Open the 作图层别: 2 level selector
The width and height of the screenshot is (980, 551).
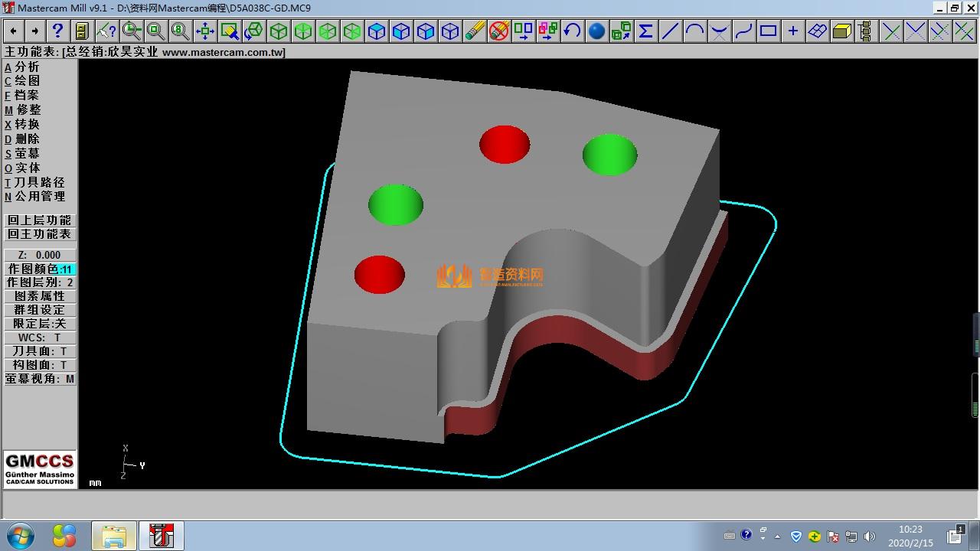pos(40,282)
